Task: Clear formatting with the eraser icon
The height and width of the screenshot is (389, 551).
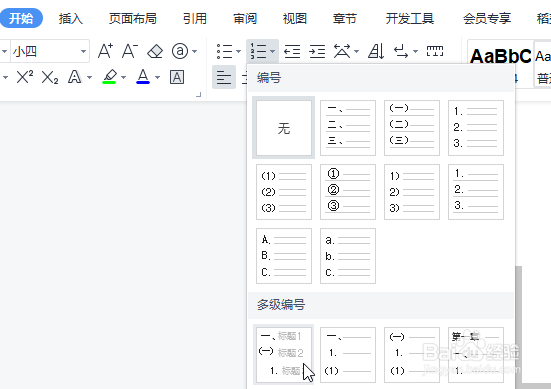Action: pos(155,51)
